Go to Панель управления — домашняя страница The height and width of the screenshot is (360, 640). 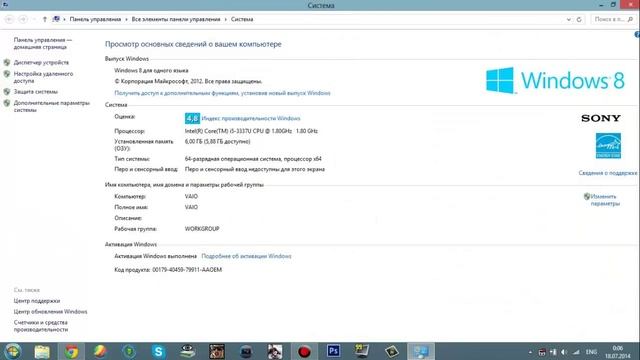click(42, 43)
